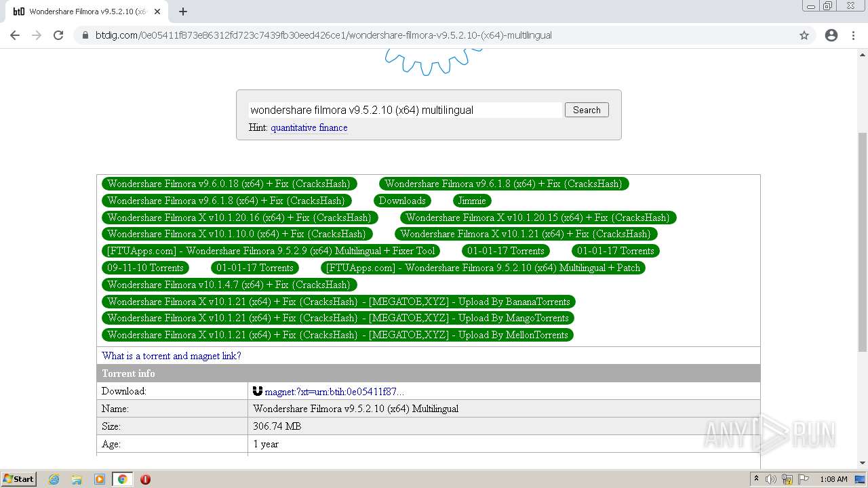Open the Upload By BananaTorrents tag

coord(338,302)
